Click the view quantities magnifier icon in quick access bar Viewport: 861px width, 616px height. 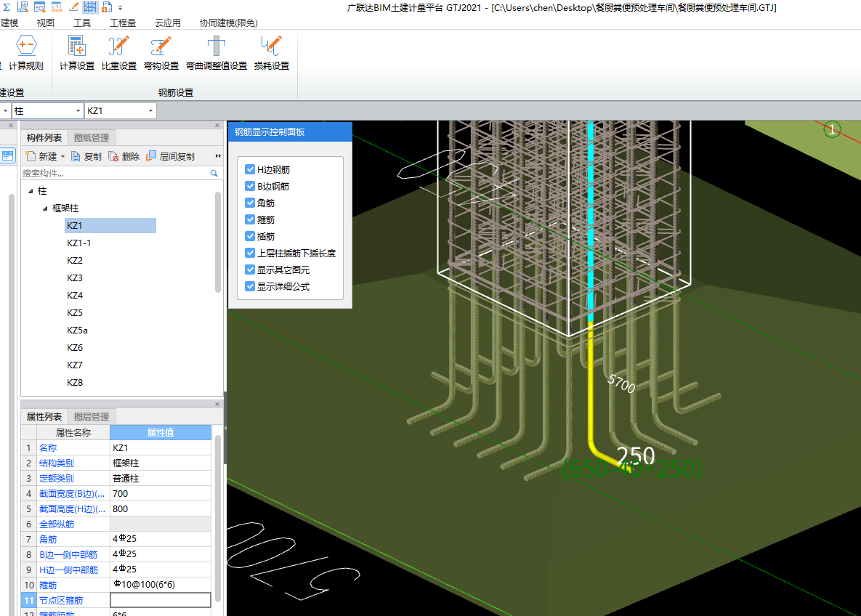[x=23, y=7]
